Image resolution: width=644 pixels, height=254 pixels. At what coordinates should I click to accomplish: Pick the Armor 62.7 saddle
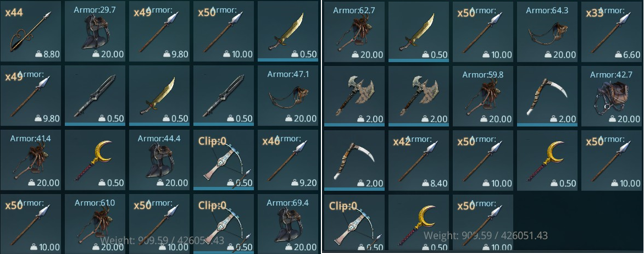(x=354, y=31)
